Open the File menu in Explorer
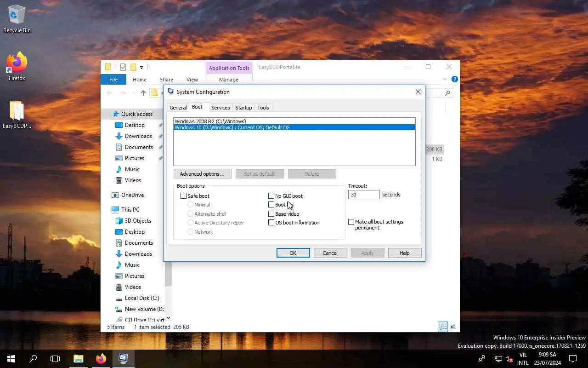The height and width of the screenshot is (368, 588). (x=113, y=80)
